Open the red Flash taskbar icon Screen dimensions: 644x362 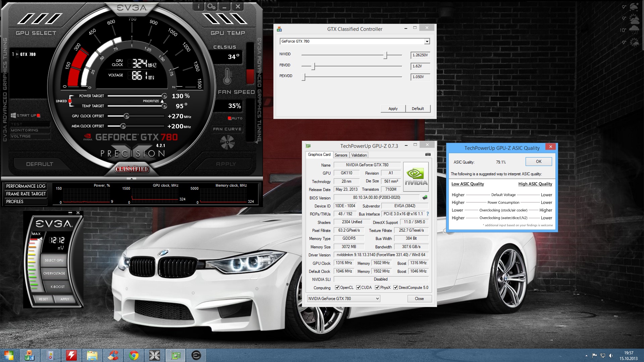[71, 355]
